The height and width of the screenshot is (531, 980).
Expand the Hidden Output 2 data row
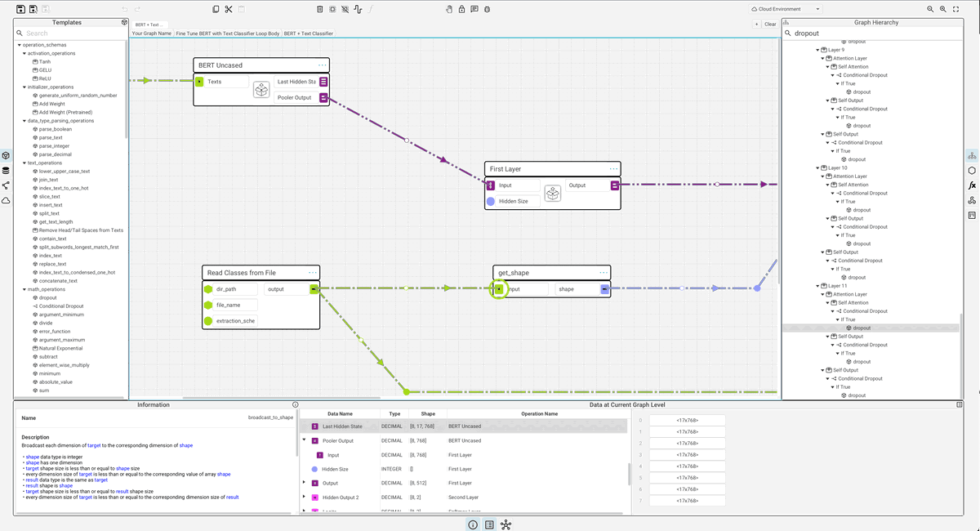pyautogui.click(x=305, y=497)
